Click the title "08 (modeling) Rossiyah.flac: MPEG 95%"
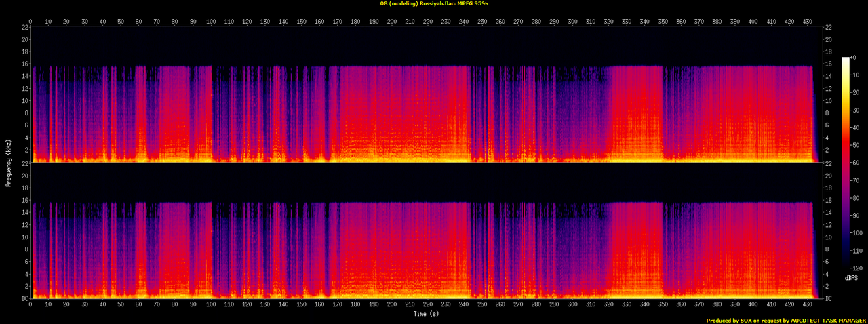Screen dimensions: 868x324 [x=434, y=3]
